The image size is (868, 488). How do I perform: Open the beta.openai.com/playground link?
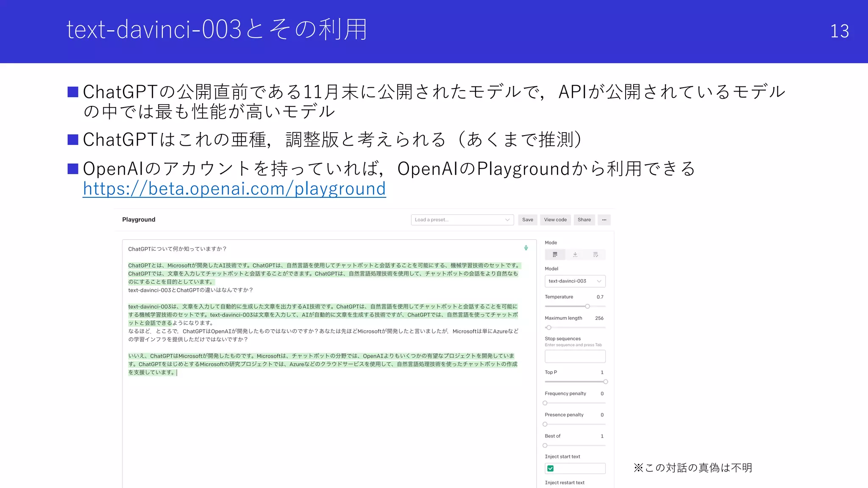pos(234,189)
